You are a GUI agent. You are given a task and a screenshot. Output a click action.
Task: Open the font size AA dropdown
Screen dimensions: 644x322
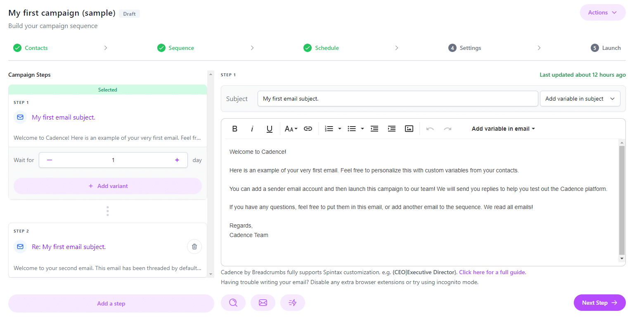tap(291, 128)
